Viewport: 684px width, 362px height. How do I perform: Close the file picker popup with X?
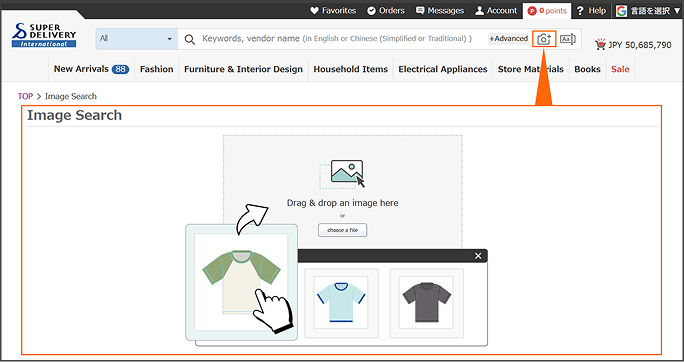point(478,256)
